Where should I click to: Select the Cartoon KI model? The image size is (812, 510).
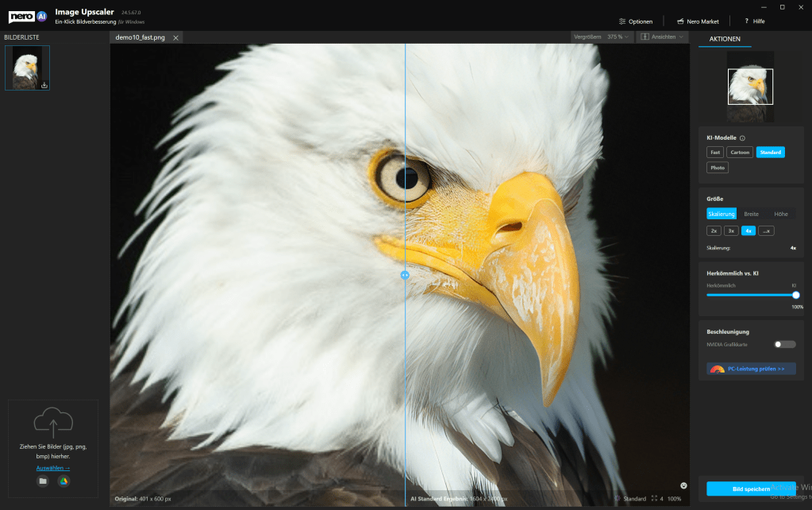(x=740, y=152)
